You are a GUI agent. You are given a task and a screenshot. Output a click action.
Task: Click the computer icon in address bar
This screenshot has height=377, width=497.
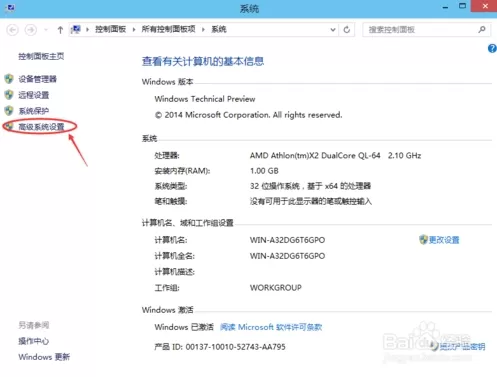click(76, 30)
